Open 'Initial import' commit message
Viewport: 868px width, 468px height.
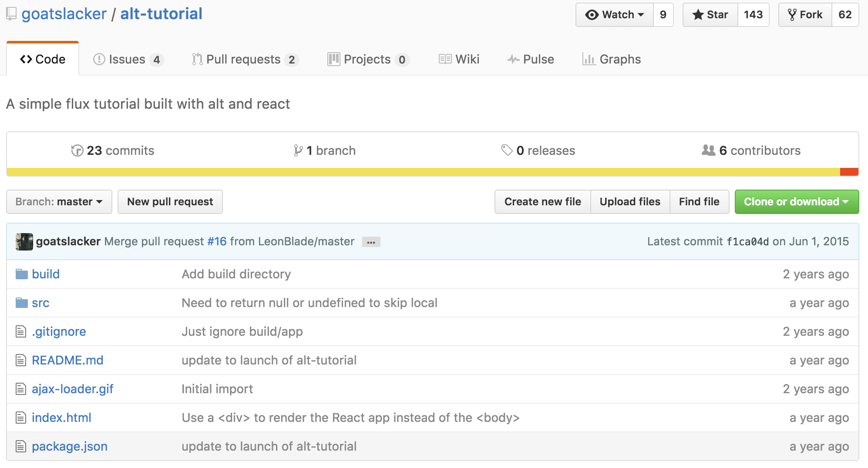[217, 389]
